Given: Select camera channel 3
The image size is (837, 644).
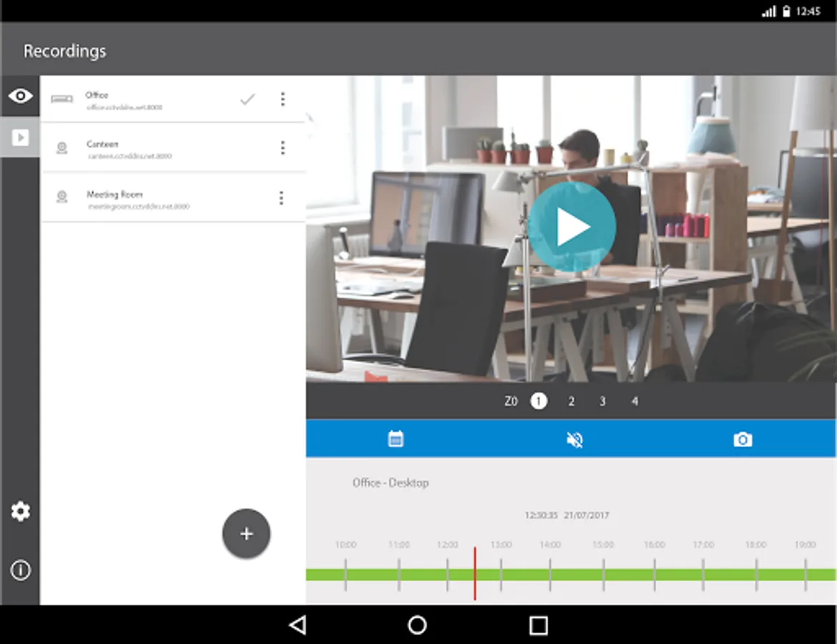Looking at the screenshot, I should point(602,401).
